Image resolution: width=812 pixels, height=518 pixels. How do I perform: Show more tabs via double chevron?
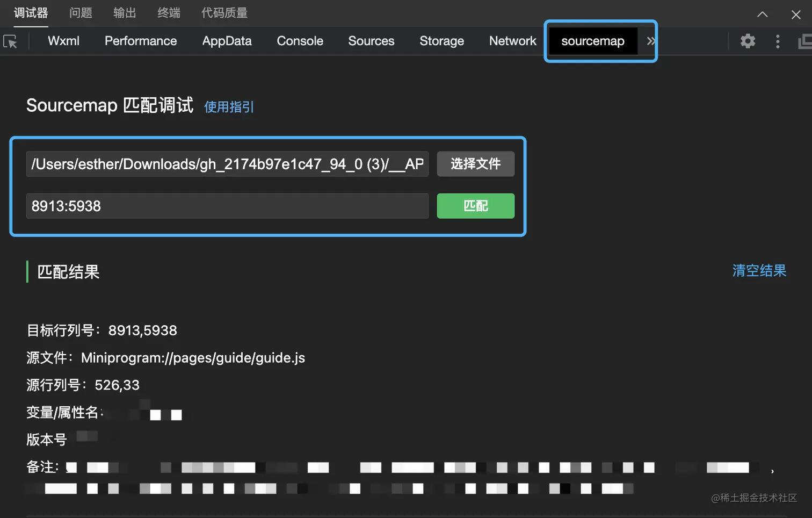650,41
